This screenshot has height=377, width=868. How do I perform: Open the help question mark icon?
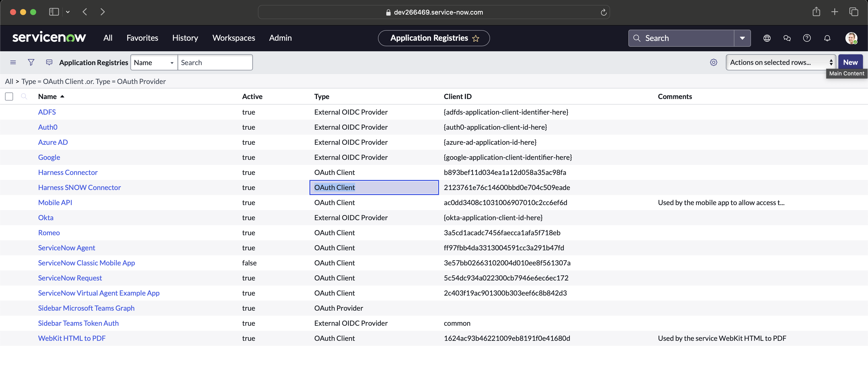click(807, 38)
